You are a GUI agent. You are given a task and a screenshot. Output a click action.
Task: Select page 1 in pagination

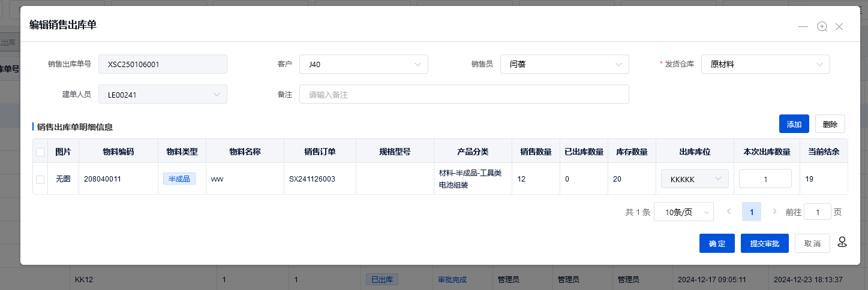[752, 212]
